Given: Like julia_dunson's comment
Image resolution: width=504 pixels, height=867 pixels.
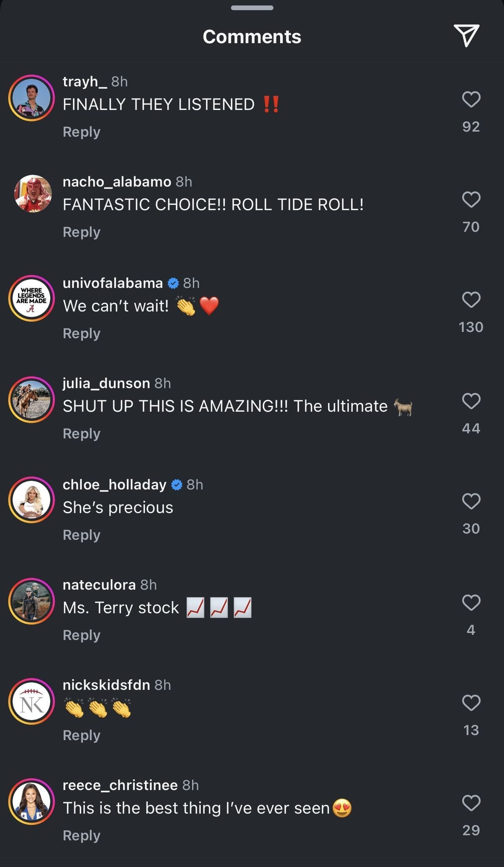Looking at the screenshot, I should [471, 401].
